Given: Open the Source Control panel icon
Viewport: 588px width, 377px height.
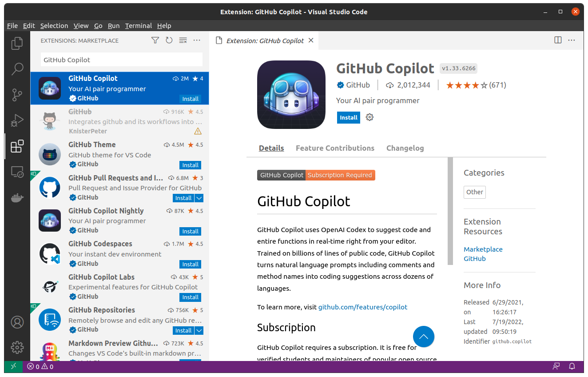Looking at the screenshot, I should pos(17,95).
